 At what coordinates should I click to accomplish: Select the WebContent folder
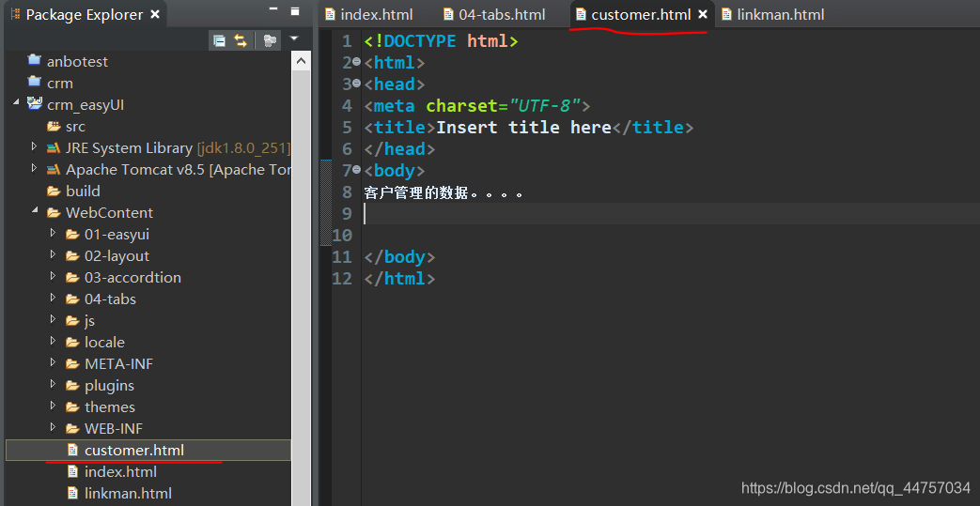[x=109, y=212]
